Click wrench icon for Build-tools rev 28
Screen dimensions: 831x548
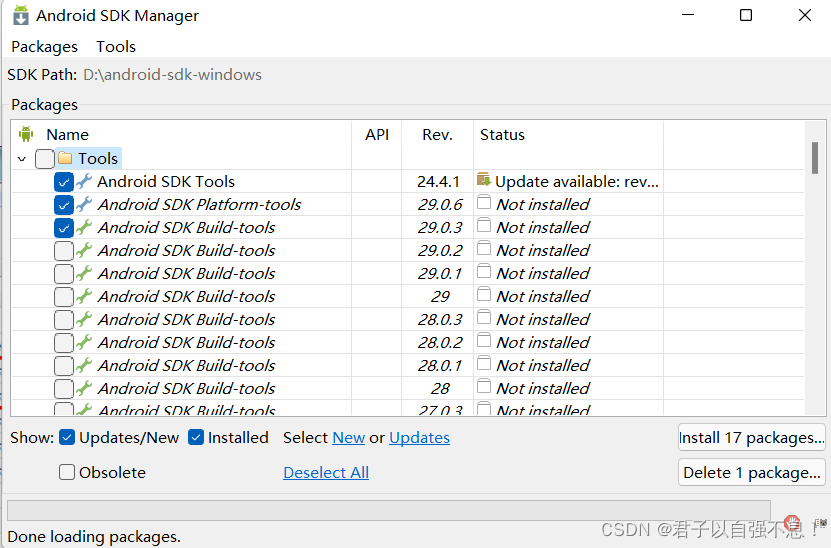(x=84, y=388)
